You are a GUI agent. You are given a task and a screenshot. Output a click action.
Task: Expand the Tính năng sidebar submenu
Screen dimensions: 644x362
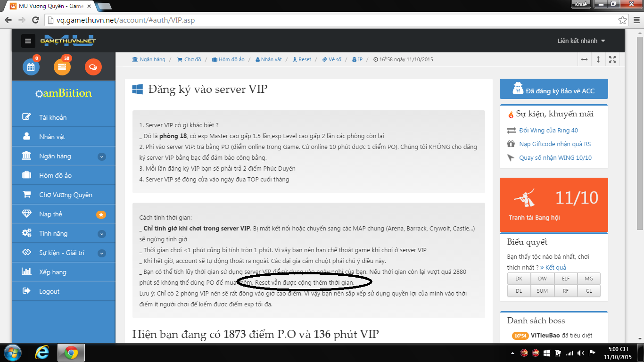point(101,234)
